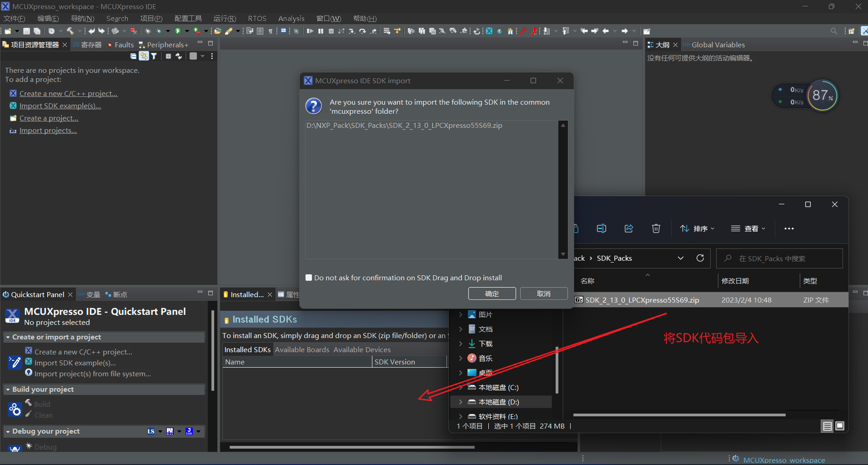Screen dimensions: 868x465
Task: Click the magnifier search icon in IDE toolbar
Action: click(833, 31)
